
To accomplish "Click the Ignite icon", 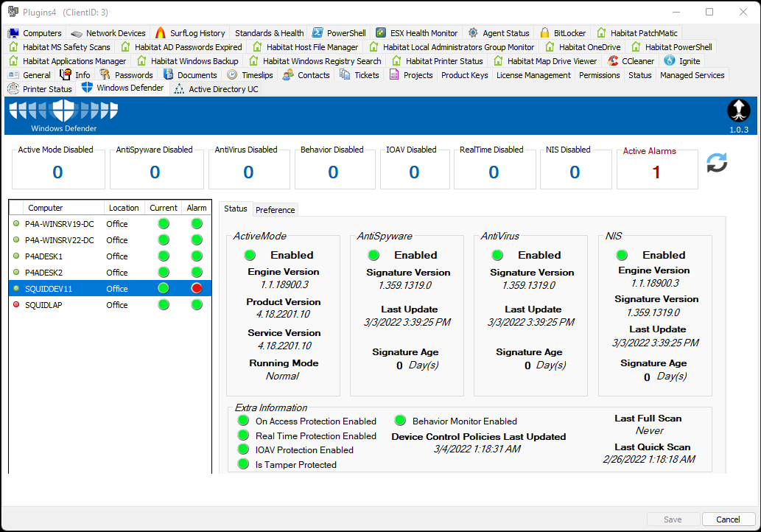I will (x=670, y=60).
